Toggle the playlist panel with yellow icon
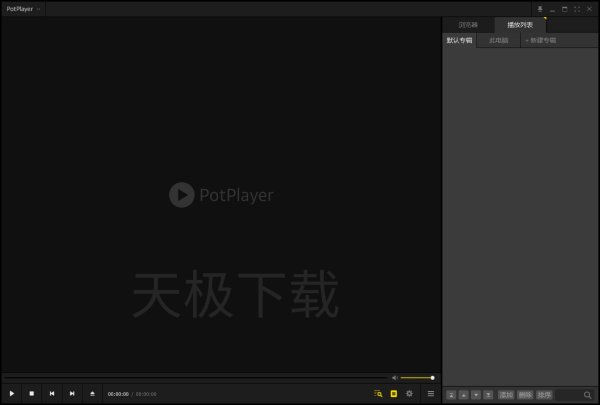 (394, 394)
